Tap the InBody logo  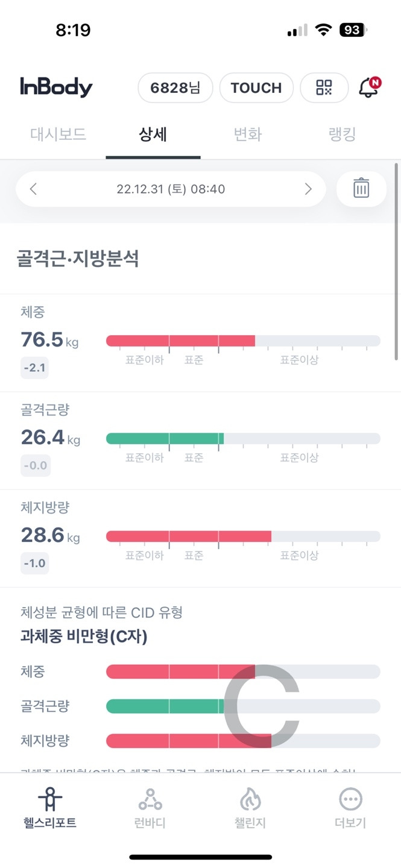[56, 87]
